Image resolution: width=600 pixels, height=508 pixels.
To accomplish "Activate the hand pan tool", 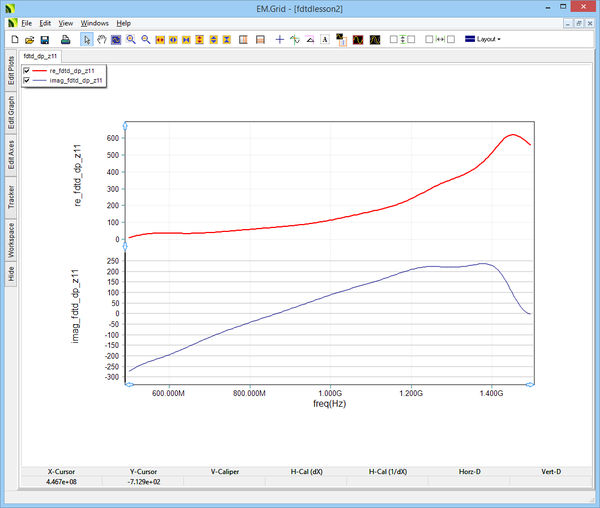I will (101, 39).
